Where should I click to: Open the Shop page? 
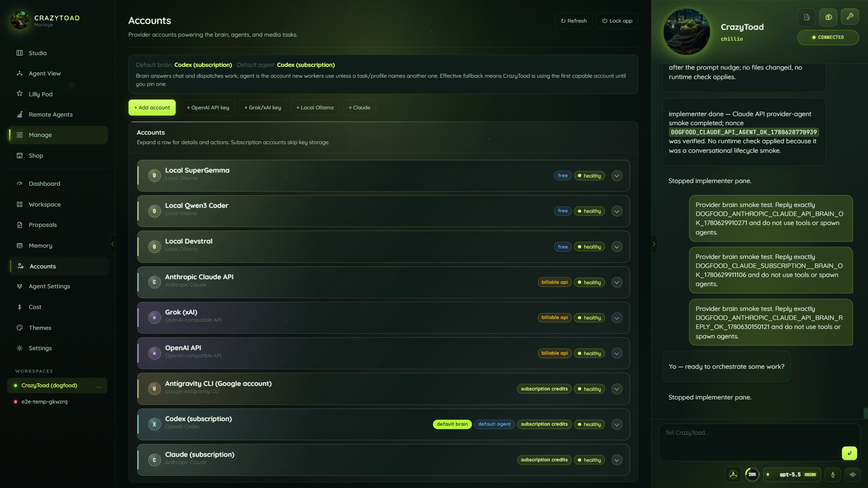[x=58, y=155]
